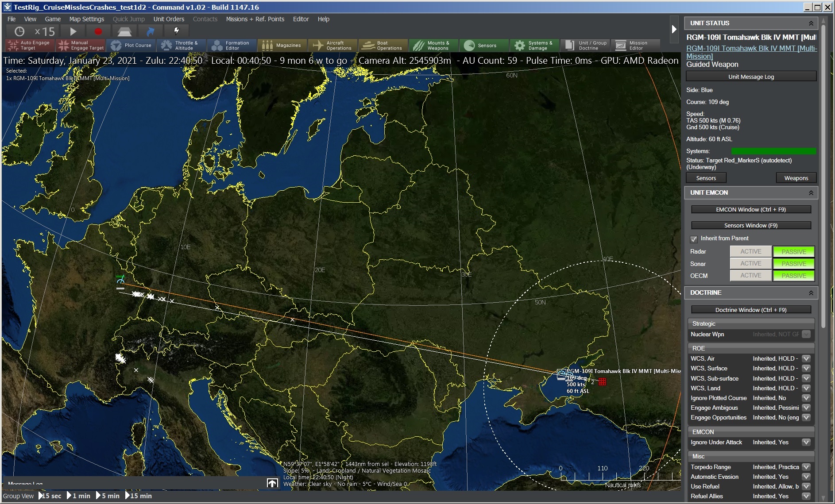835x504 pixels.
Task: Open RGM-109I Tomahawk database link
Action: 751,52
